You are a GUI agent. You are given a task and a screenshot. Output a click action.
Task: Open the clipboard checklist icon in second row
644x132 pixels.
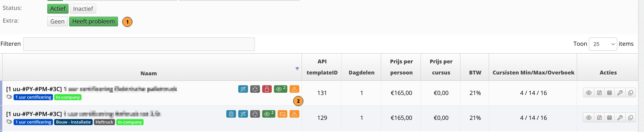coord(231,114)
